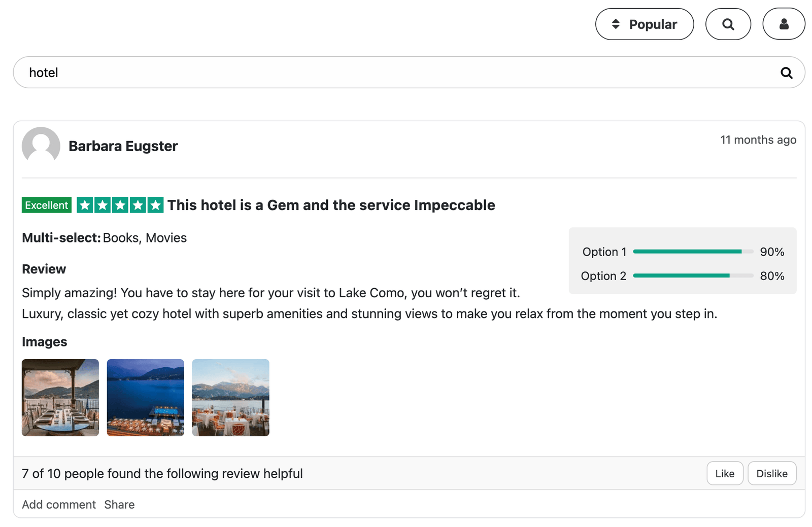Dislike the hotel review

click(x=771, y=473)
